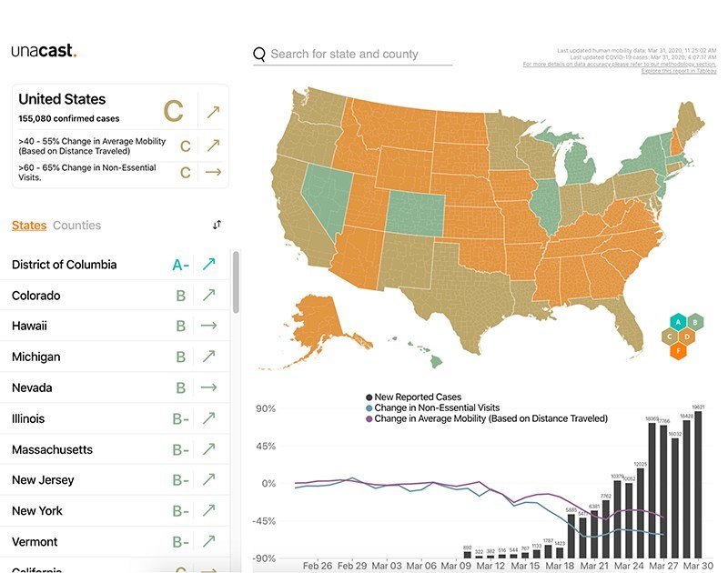Click the search magnifier icon
This screenshot has height=573, width=728.
point(259,54)
